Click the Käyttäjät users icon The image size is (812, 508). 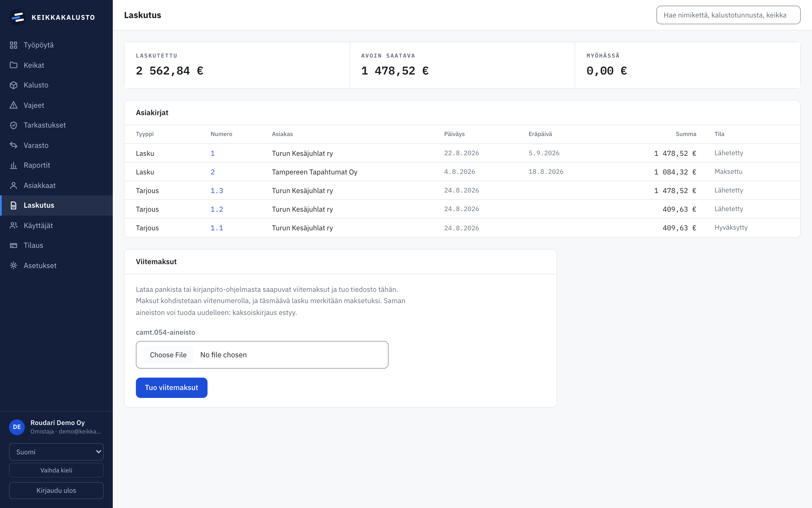[14, 225]
